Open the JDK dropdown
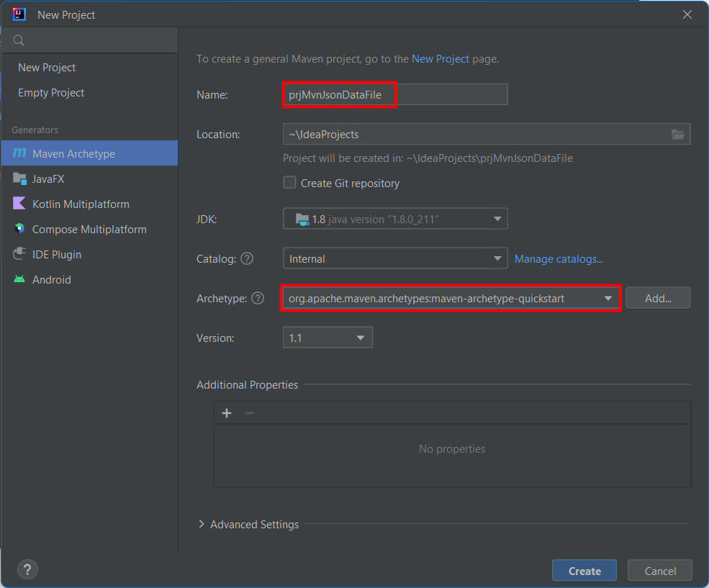 point(395,219)
